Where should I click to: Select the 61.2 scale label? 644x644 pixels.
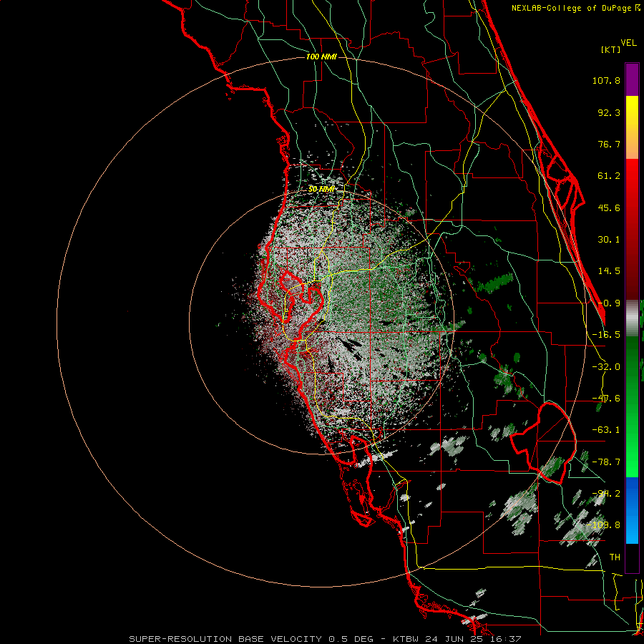pyautogui.click(x=609, y=176)
